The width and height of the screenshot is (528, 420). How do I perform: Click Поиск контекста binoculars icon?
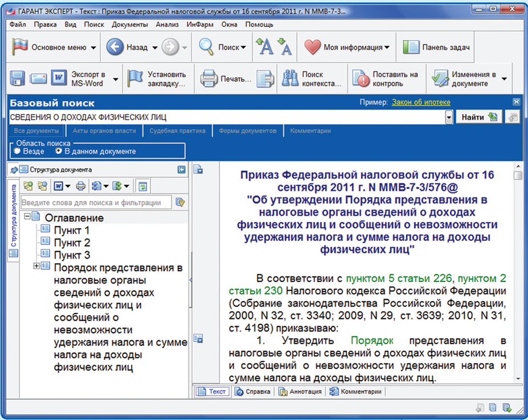(x=291, y=79)
